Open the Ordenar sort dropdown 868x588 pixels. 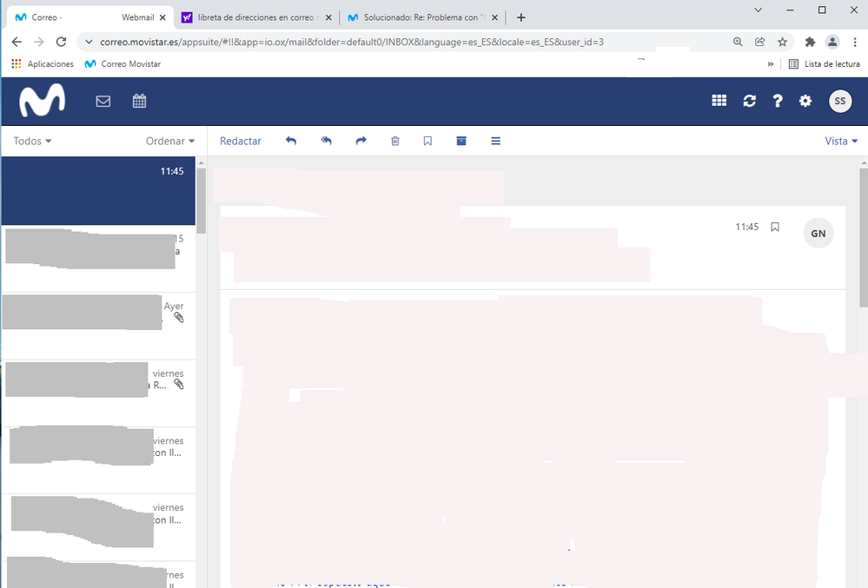tap(169, 141)
